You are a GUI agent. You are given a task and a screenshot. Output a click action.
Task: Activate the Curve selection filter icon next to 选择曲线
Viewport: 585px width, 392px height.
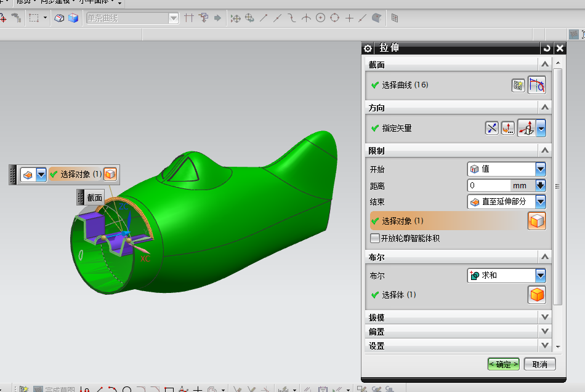(x=536, y=85)
